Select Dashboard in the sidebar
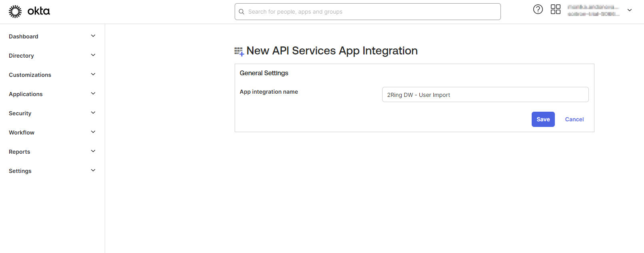The height and width of the screenshot is (253, 644). click(24, 36)
